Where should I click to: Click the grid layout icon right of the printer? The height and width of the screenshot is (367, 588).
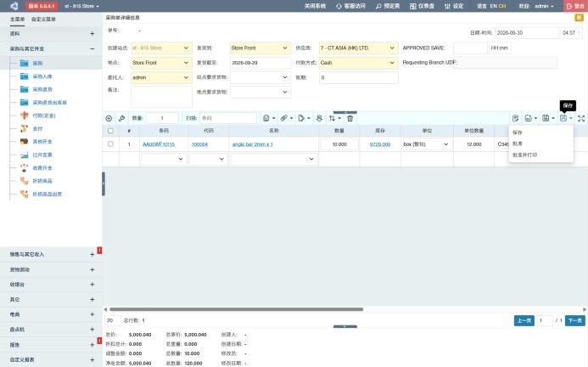pos(546,118)
